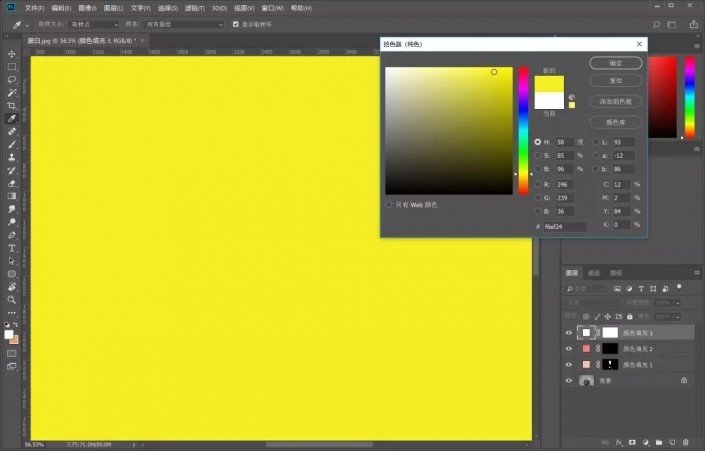Viewport: 705px width, 451px height.
Task: Click the 确定 button in color picker
Action: click(615, 62)
